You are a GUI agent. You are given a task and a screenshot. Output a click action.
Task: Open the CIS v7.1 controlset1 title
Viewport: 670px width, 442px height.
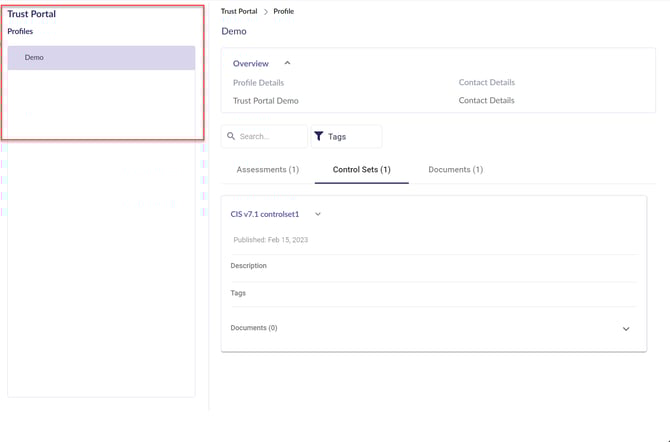(x=265, y=214)
